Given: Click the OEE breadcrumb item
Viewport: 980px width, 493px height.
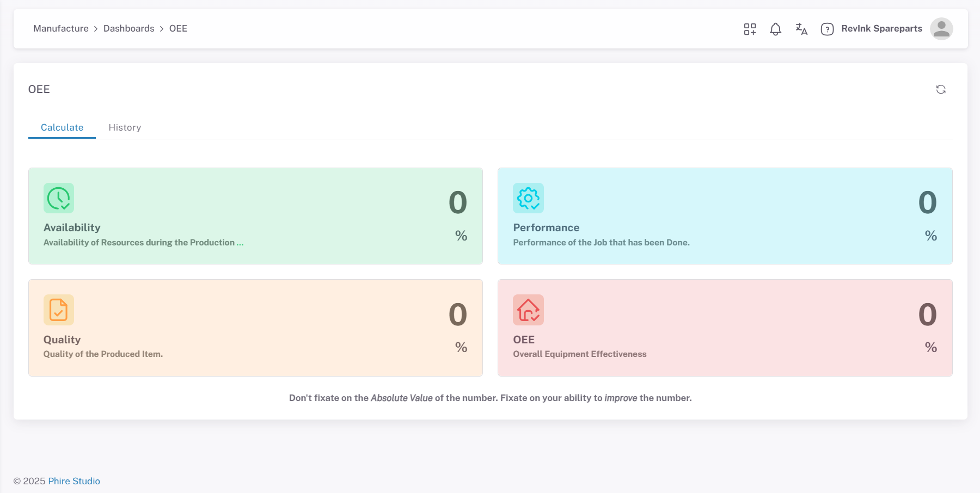Looking at the screenshot, I should pos(178,28).
